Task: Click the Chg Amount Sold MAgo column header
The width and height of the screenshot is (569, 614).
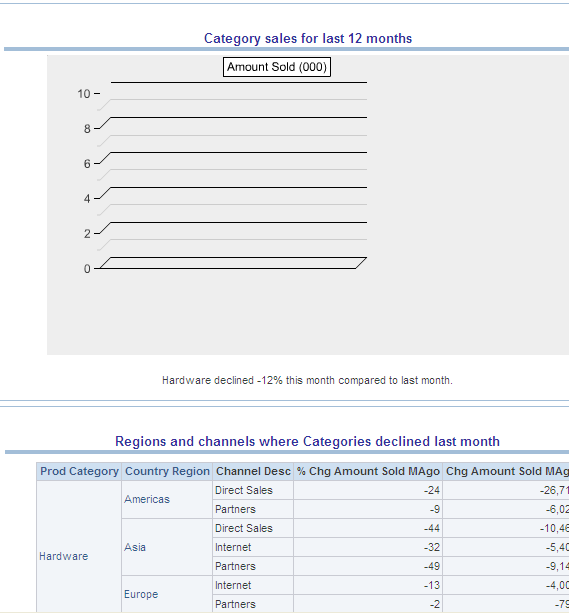Action: 506,471
